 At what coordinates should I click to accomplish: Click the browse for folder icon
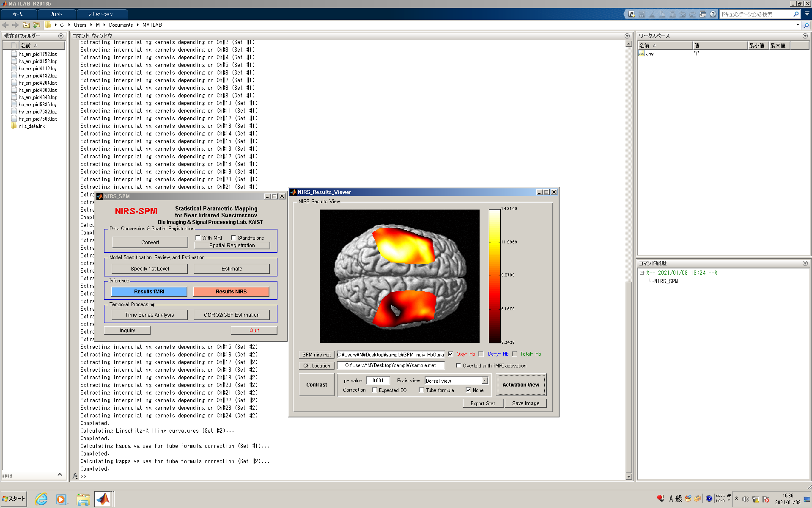(x=37, y=25)
